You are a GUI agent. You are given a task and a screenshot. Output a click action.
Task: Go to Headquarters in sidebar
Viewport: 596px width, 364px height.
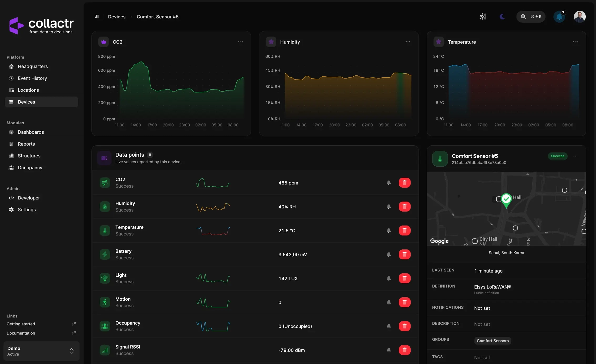[x=42, y=66]
